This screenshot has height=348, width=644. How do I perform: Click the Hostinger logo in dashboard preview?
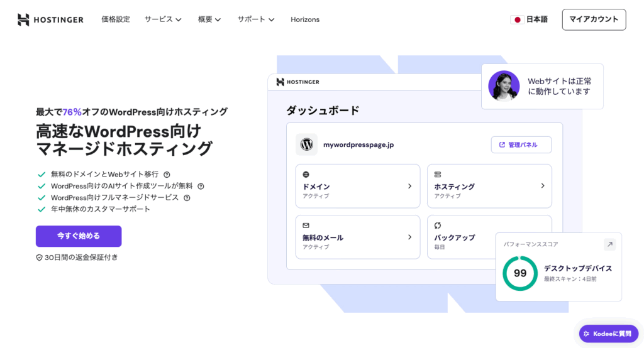297,82
